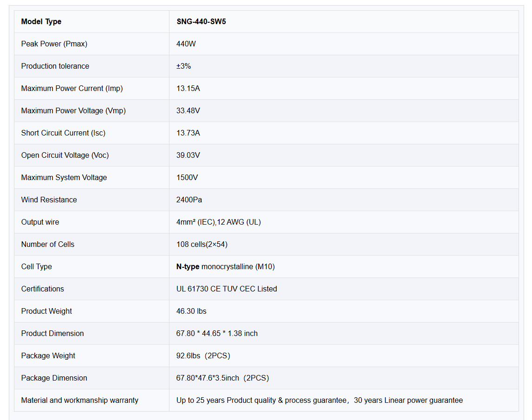Viewport: 532px width, 420px height.
Task: Click the Product Weight 46.30 lbs value
Action: (191, 311)
